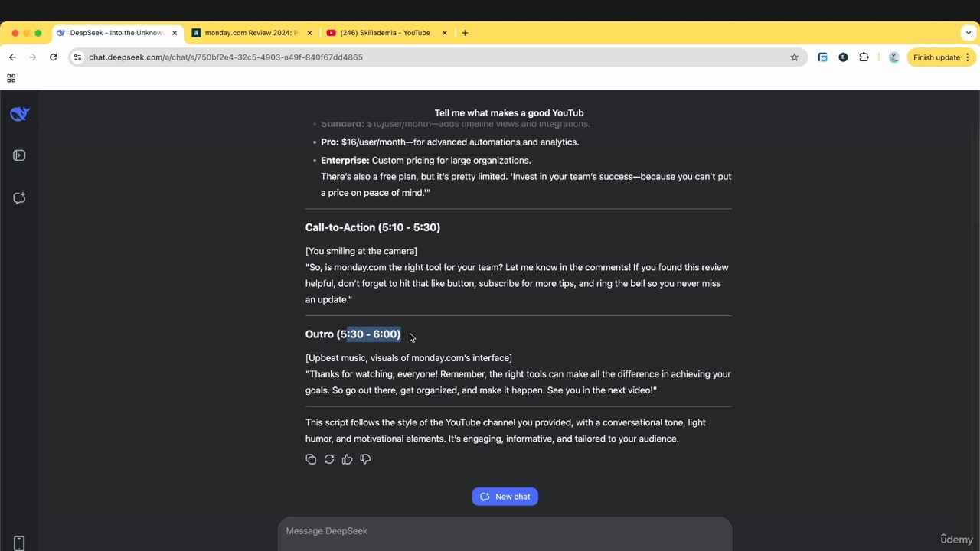Bookmark this page with star icon
The image size is (980, 551).
(x=794, y=57)
